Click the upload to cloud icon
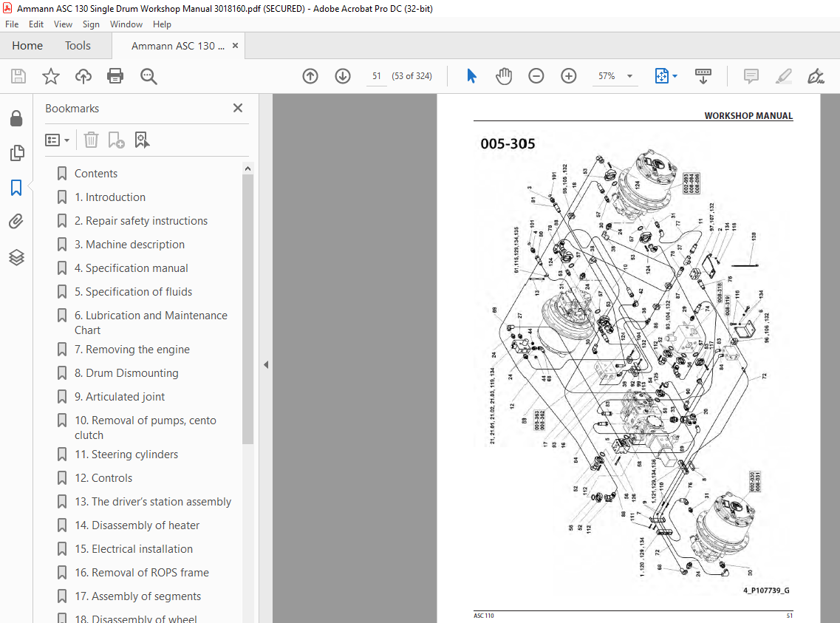The image size is (840, 623). 83,76
